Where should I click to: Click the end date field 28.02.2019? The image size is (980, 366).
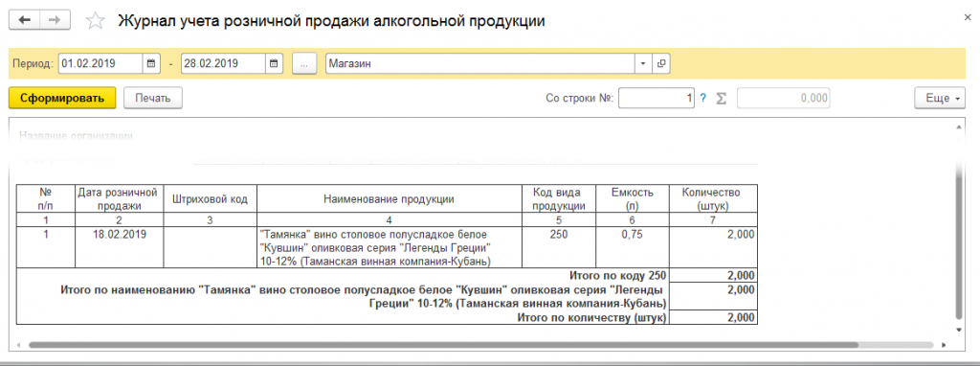tap(224, 63)
